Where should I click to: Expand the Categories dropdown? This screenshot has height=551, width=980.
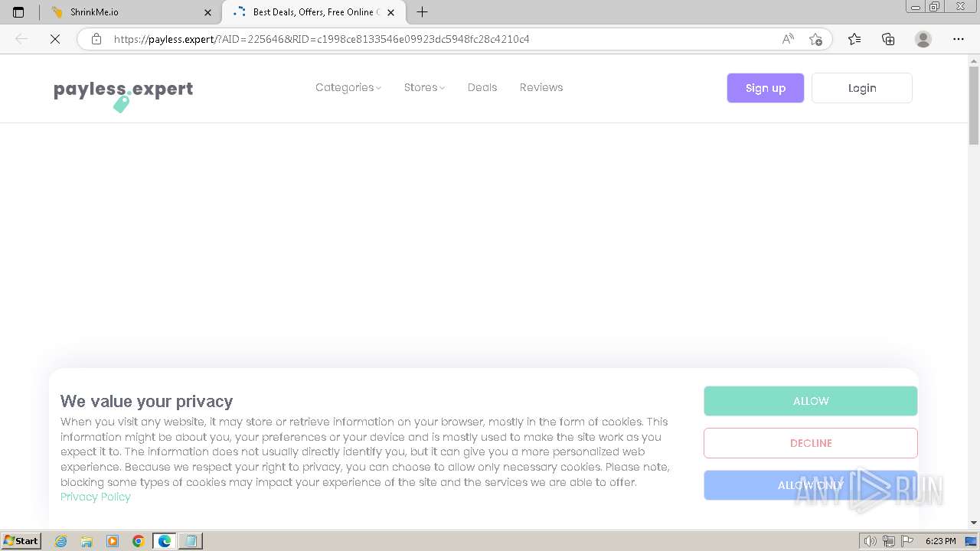pyautogui.click(x=348, y=87)
